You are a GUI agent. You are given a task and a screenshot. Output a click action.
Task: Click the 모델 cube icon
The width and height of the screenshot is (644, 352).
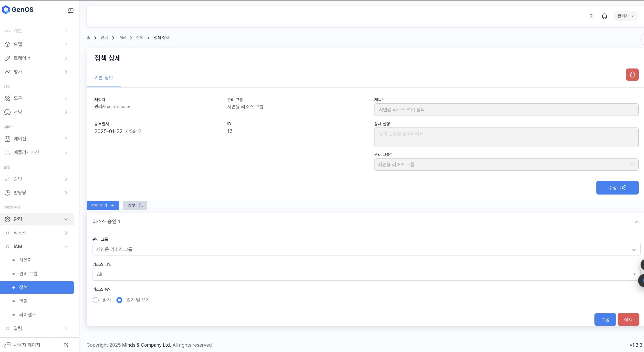[x=8, y=44]
